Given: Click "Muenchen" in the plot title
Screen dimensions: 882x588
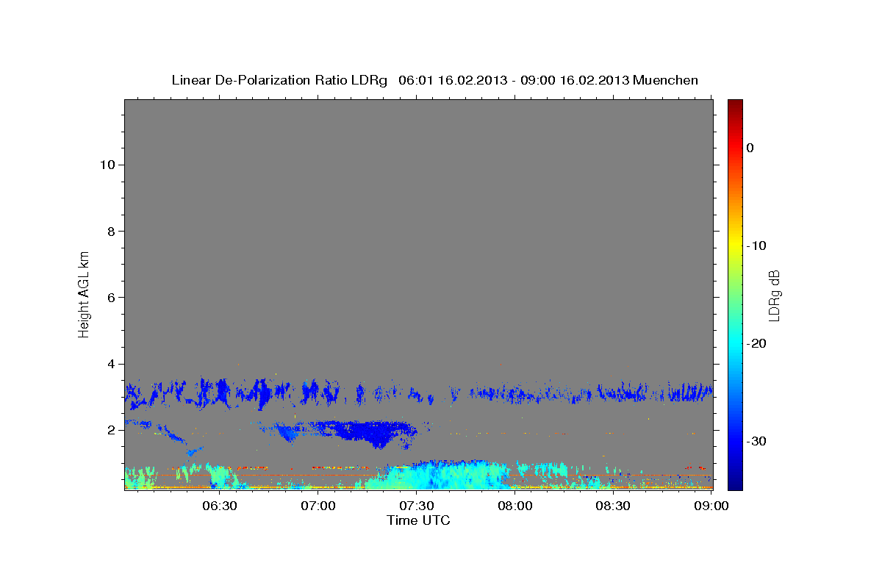Looking at the screenshot, I should [x=666, y=80].
